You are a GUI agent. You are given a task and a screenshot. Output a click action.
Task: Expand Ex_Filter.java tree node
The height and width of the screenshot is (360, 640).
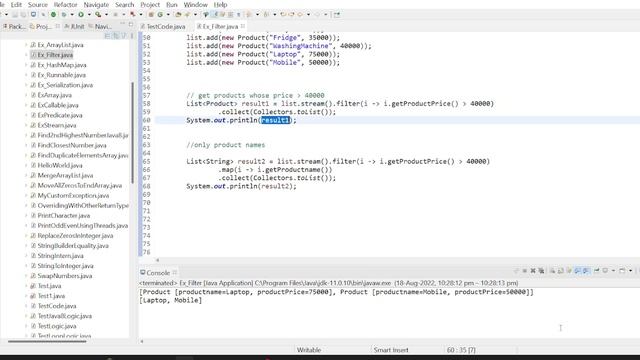pos(26,55)
